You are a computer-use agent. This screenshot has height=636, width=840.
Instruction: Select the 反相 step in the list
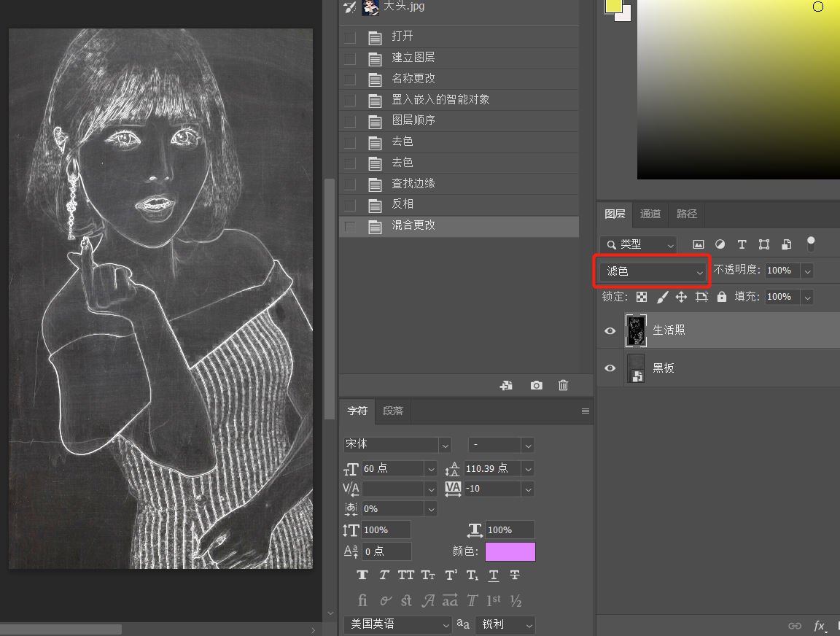pyautogui.click(x=402, y=204)
